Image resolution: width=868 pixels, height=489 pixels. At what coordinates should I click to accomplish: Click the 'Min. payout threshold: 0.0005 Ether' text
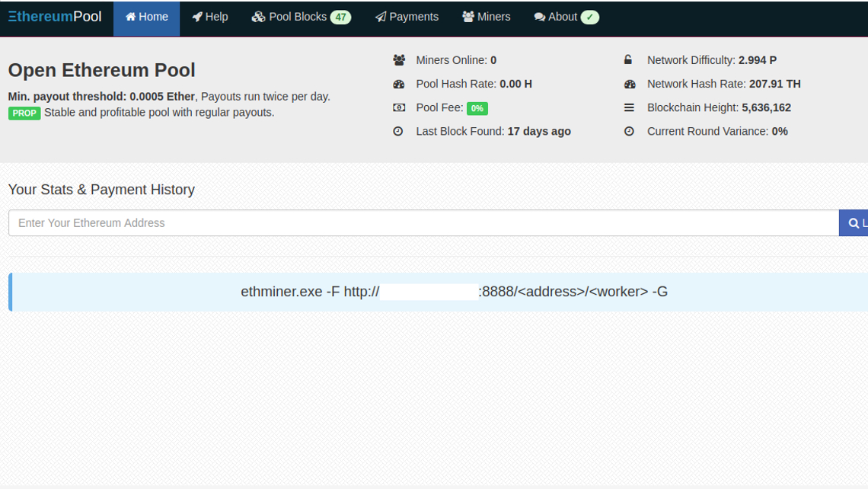click(101, 97)
